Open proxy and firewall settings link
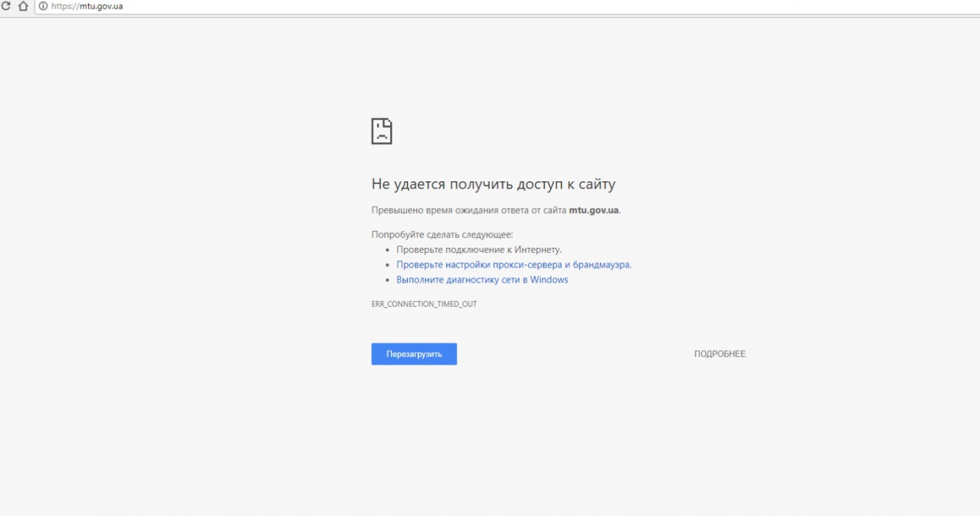Screen dimensions: 980x516 (x=513, y=265)
